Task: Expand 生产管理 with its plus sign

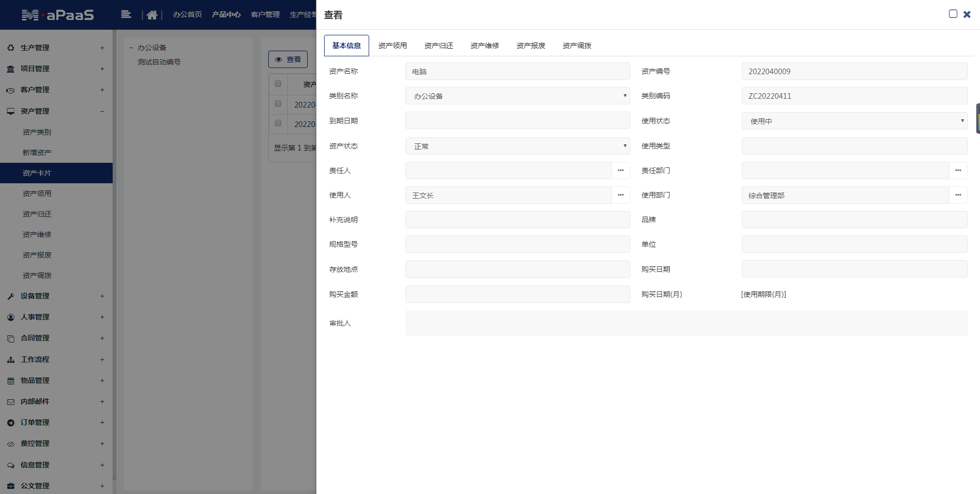Action: click(102, 48)
